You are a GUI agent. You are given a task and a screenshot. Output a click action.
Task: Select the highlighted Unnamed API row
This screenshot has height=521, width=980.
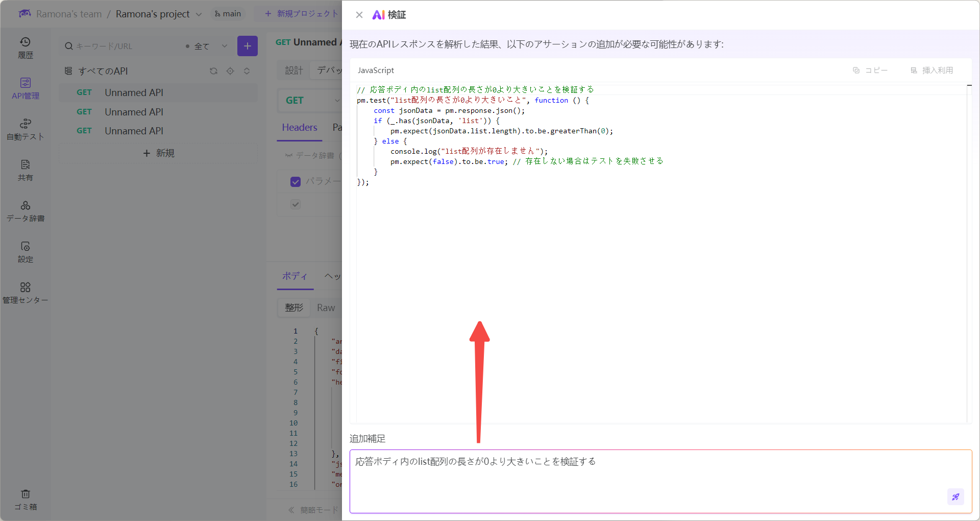158,92
